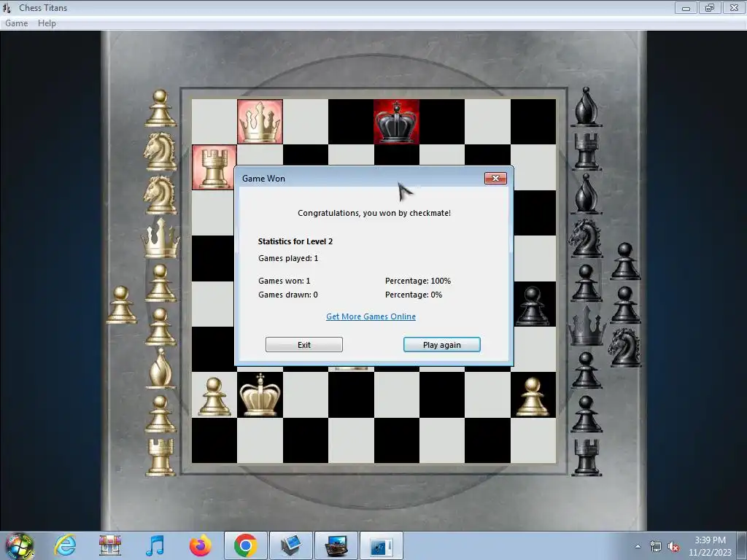The height and width of the screenshot is (560, 747).
Task: Select the black pawn on the board
Action: coord(533,306)
